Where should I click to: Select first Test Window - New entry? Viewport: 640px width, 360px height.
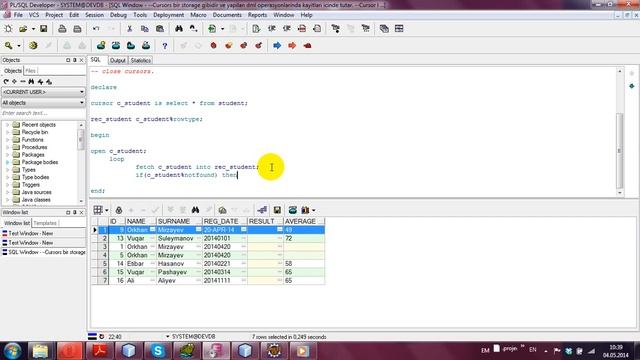tap(31, 233)
